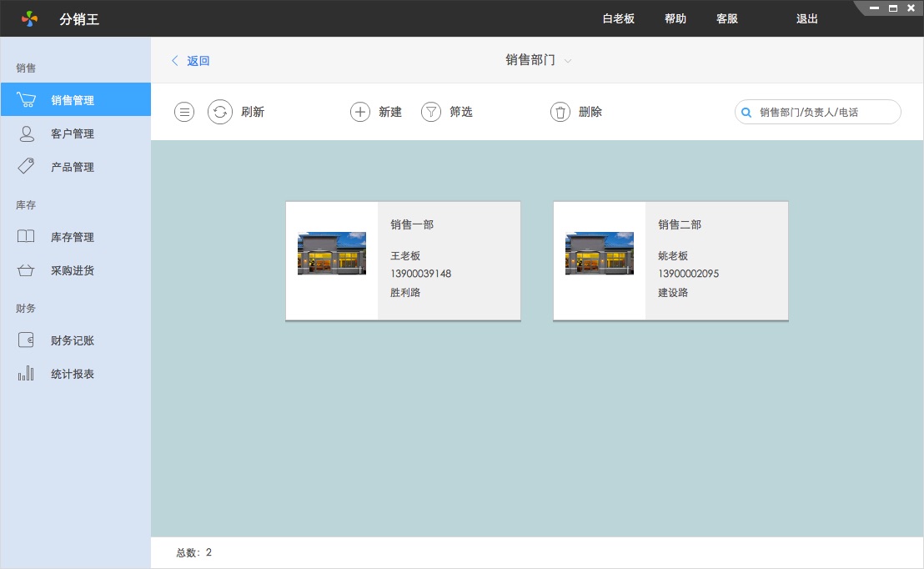The image size is (924, 569).
Task: Click the bar chart icon for 统计报表
Action: click(x=27, y=374)
